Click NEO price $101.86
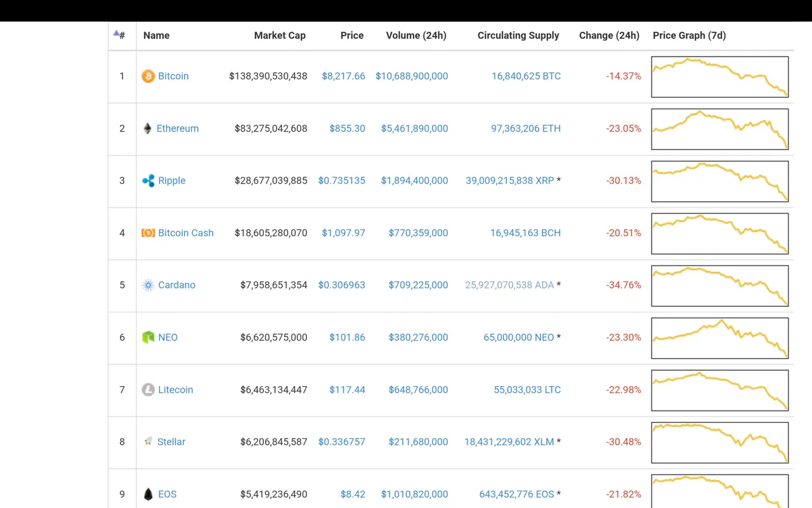This screenshot has height=508, width=812. (347, 337)
